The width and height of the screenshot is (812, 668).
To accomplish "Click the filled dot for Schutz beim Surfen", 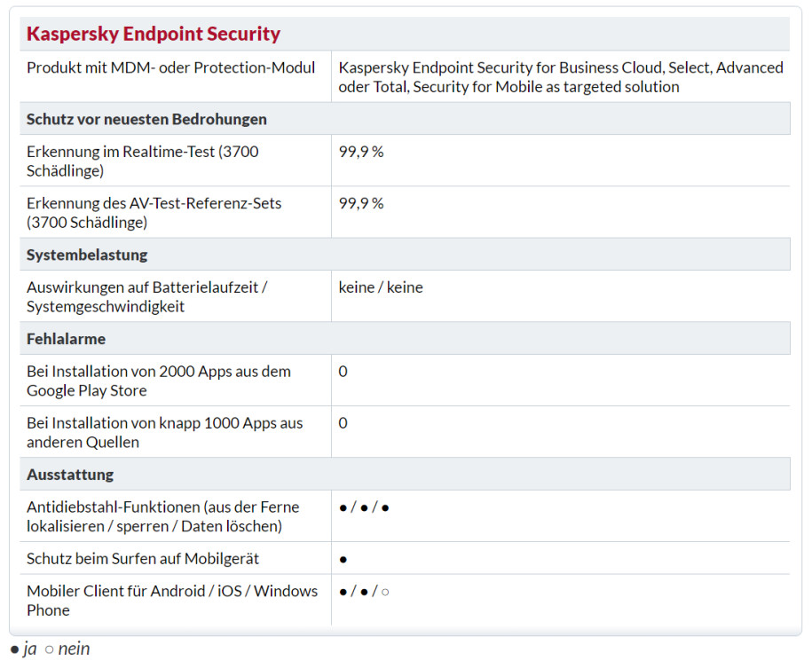I will click(343, 560).
